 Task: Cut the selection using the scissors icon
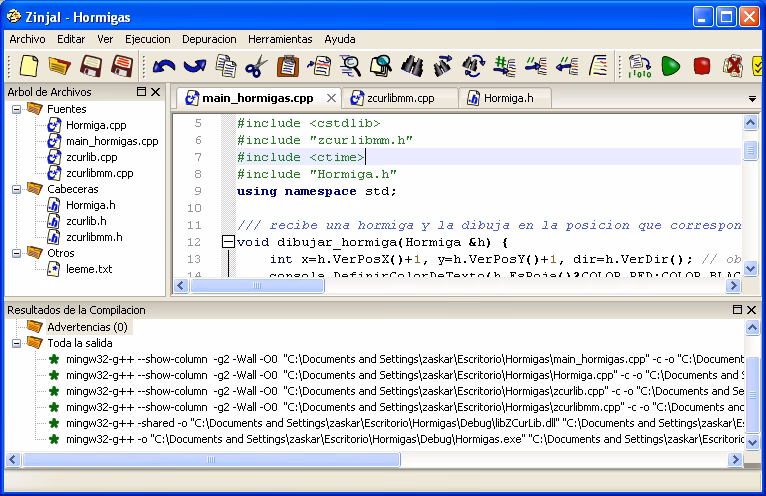click(x=256, y=66)
